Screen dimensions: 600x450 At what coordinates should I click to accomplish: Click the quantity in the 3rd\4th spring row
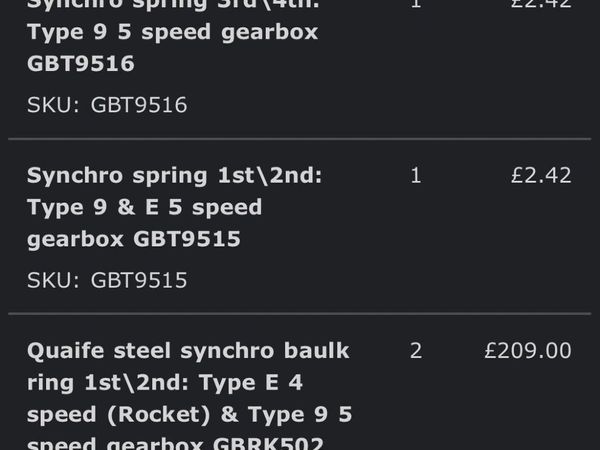pyautogui.click(x=416, y=5)
